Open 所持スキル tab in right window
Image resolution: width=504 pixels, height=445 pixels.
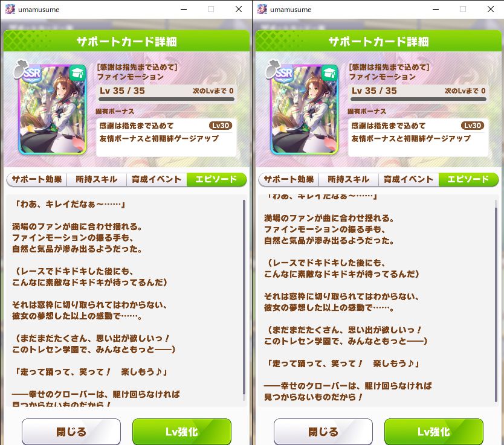pyautogui.click(x=349, y=179)
